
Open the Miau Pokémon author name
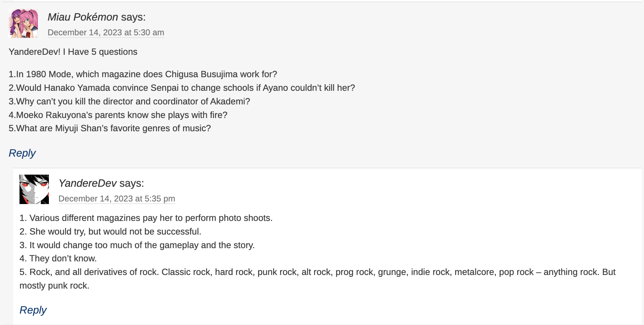tap(83, 17)
